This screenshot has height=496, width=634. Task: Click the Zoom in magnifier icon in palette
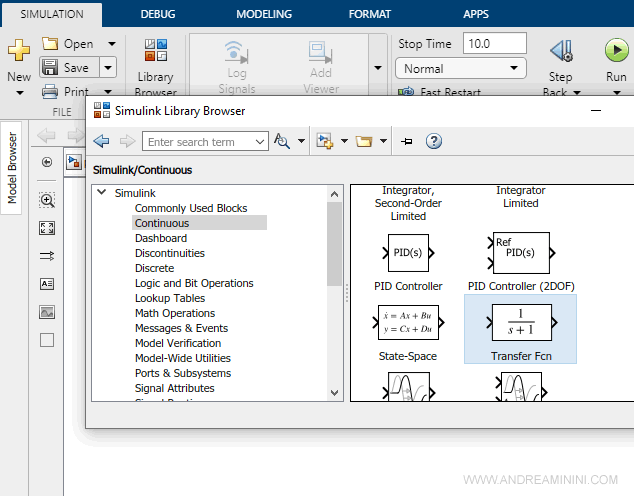(x=47, y=200)
